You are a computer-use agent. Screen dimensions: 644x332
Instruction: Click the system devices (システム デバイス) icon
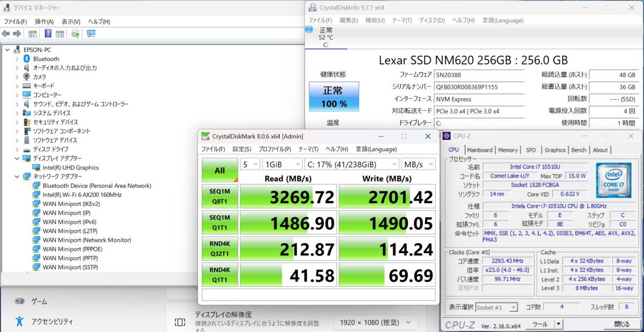click(x=26, y=113)
